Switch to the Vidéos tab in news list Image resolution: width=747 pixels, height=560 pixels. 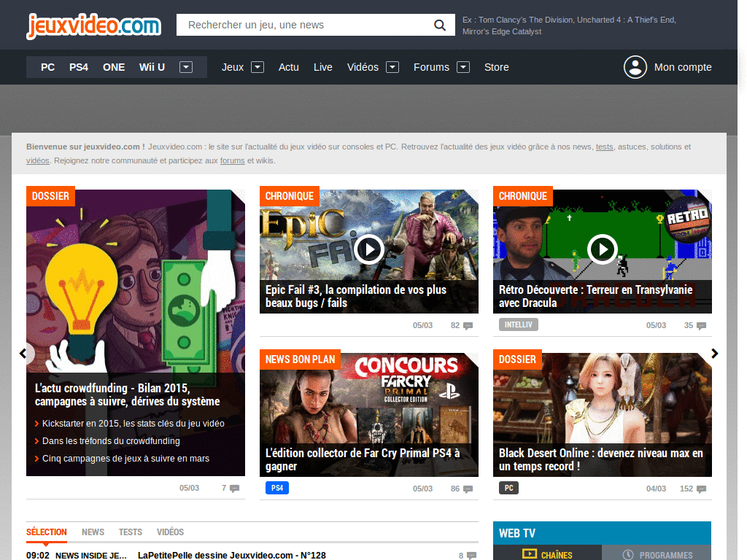(x=170, y=532)
